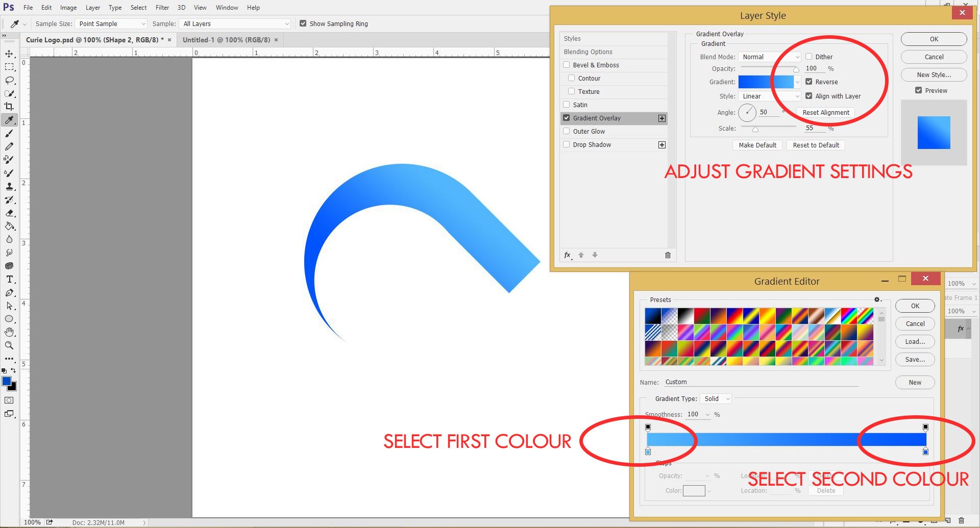Open the File menu

(28, 8)
